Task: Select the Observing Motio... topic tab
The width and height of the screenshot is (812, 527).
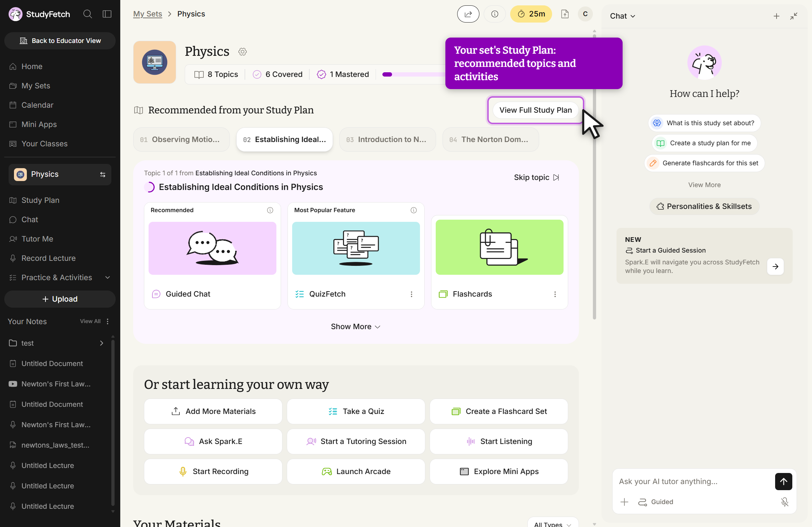Action: 181,140
